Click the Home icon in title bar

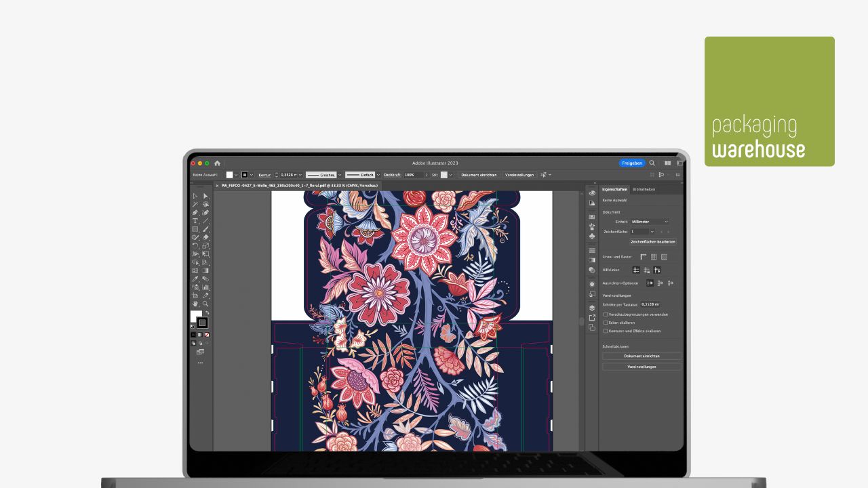click(x=217, y=163)
